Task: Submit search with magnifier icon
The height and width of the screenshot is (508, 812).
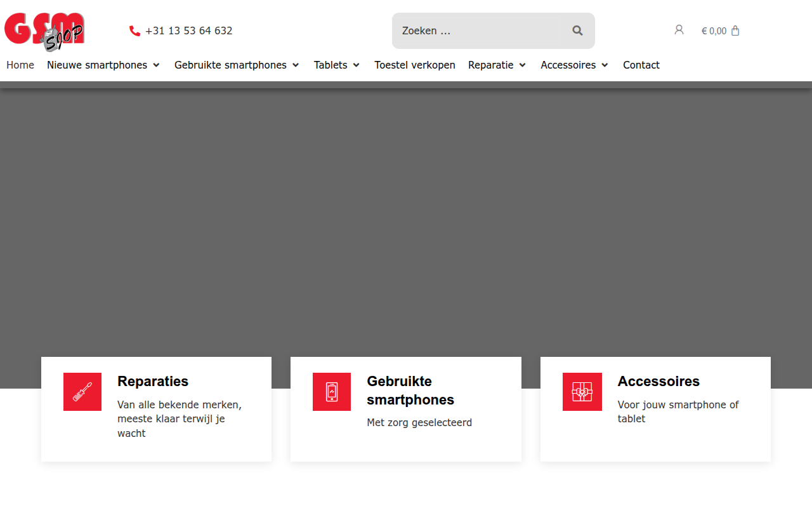Action: [577, 30]
